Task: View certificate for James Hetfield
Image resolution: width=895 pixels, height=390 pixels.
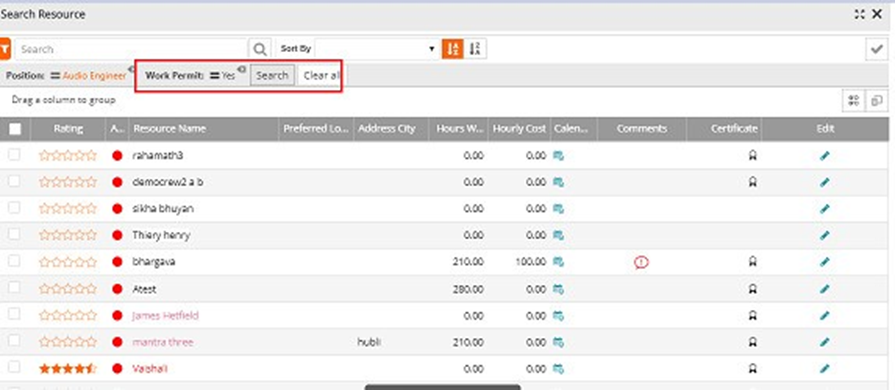Action: [752, 315]
